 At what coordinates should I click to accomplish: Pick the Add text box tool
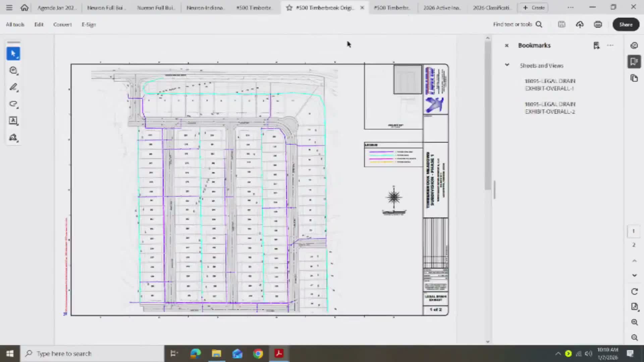(x=13, y=121)
